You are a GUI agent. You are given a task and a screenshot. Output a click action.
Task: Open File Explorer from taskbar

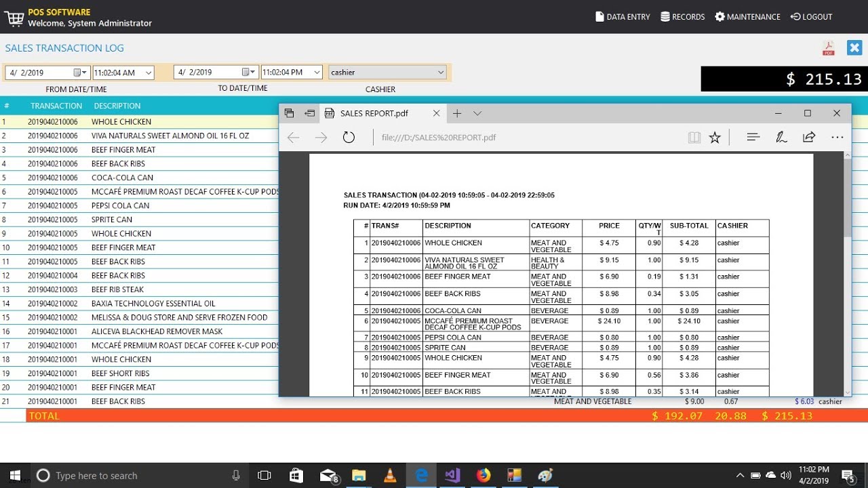(x=359, y=475)
